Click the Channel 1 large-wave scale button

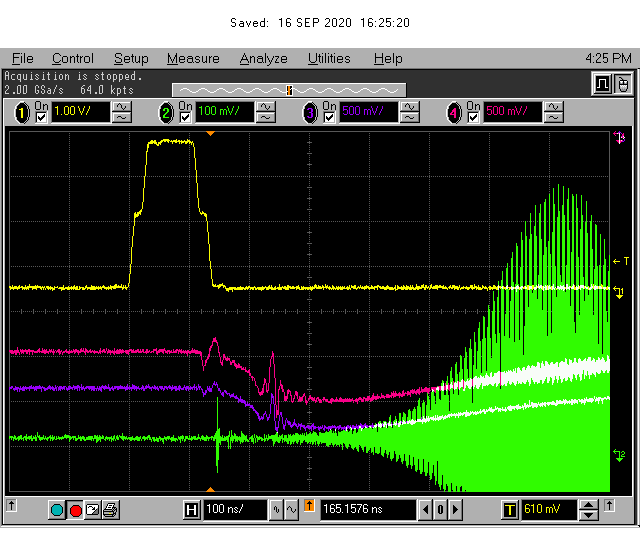pyautogui.click(x=122, y=107)
